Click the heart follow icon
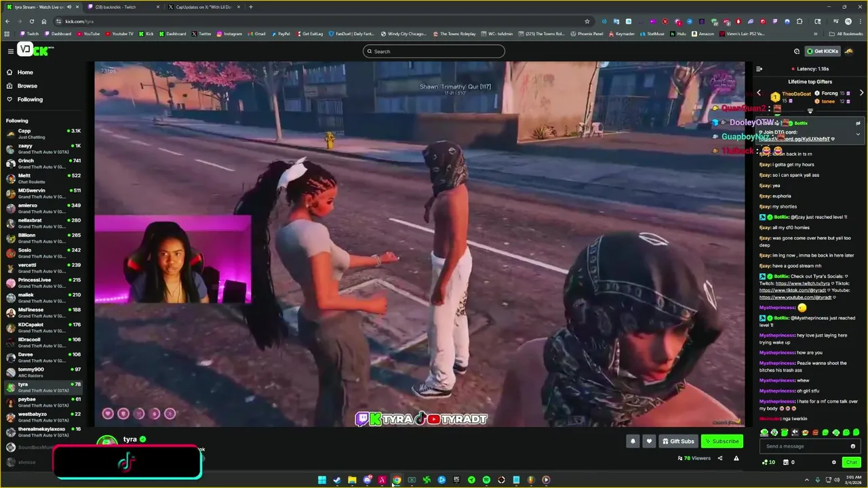This screenshot has height=488, width=868. tap(649, 441)
